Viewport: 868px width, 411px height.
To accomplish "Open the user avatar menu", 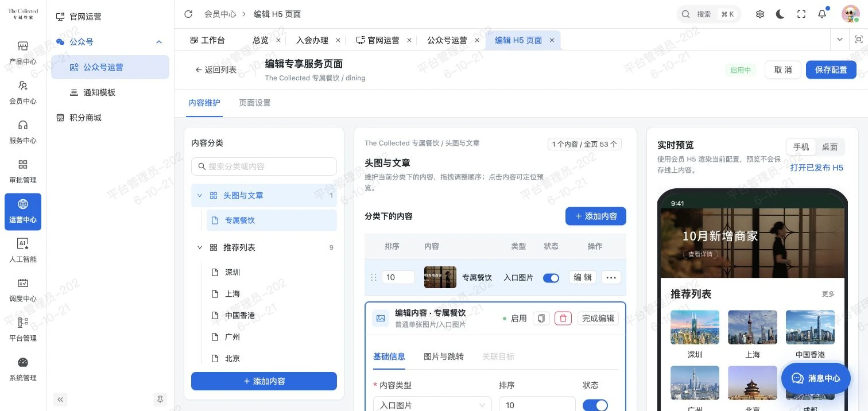I will point(850,14).
